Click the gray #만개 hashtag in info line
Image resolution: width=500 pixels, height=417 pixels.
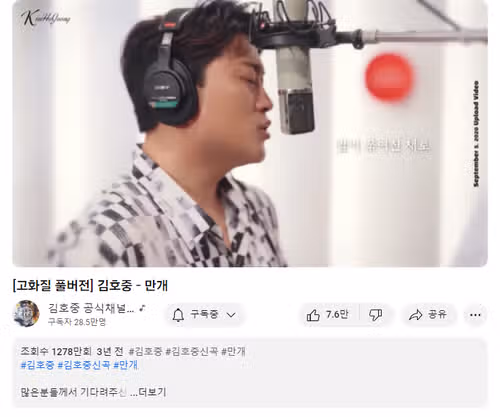click(233, 351)
